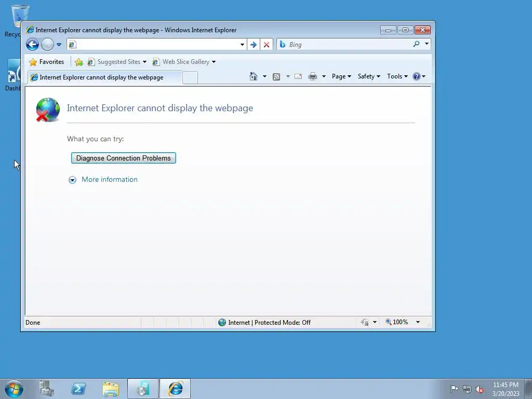Click the Action Center flag tray icon
Viewport: 532px width, 399px height.
click(454, 389)
